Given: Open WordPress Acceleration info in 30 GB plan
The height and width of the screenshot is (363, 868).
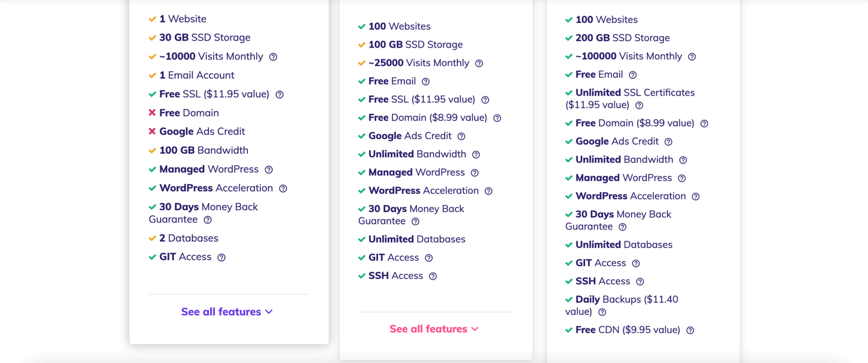Looking at the screenshot, I should pos(283,189).
